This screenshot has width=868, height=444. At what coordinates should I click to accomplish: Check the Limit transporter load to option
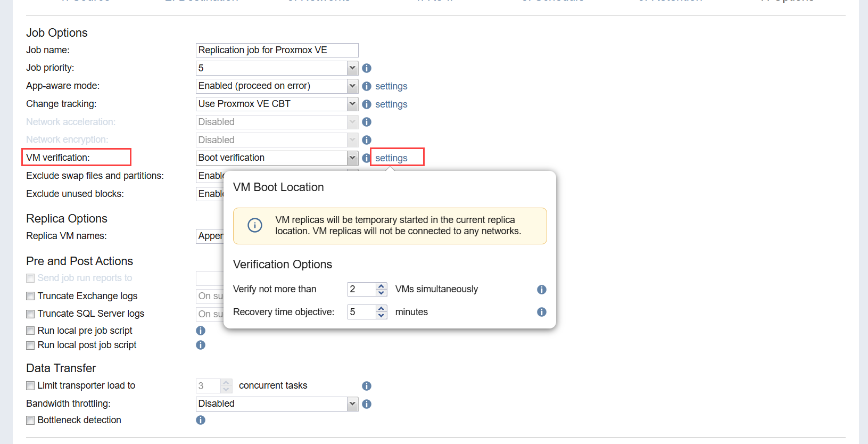[31, 386]
